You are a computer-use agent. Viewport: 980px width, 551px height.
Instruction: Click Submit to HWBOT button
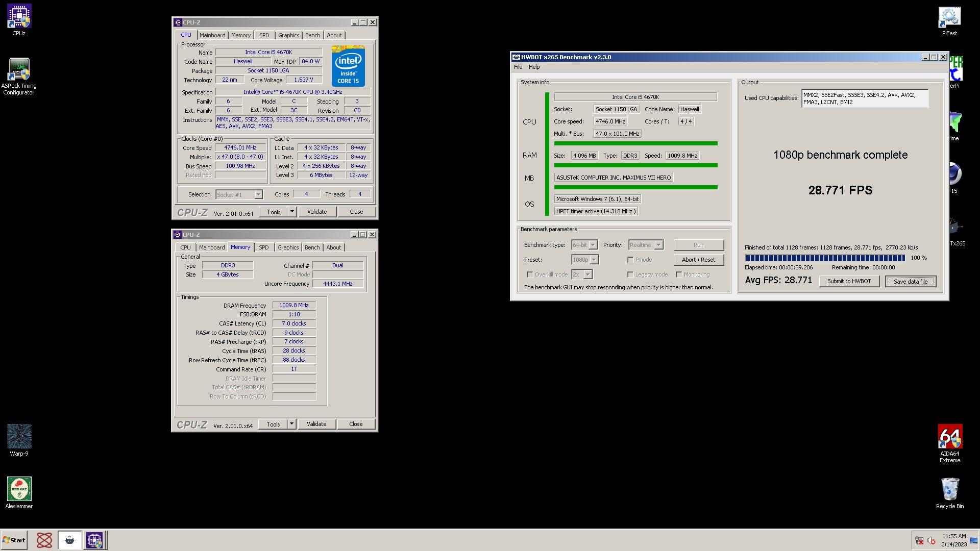(849, 281)
